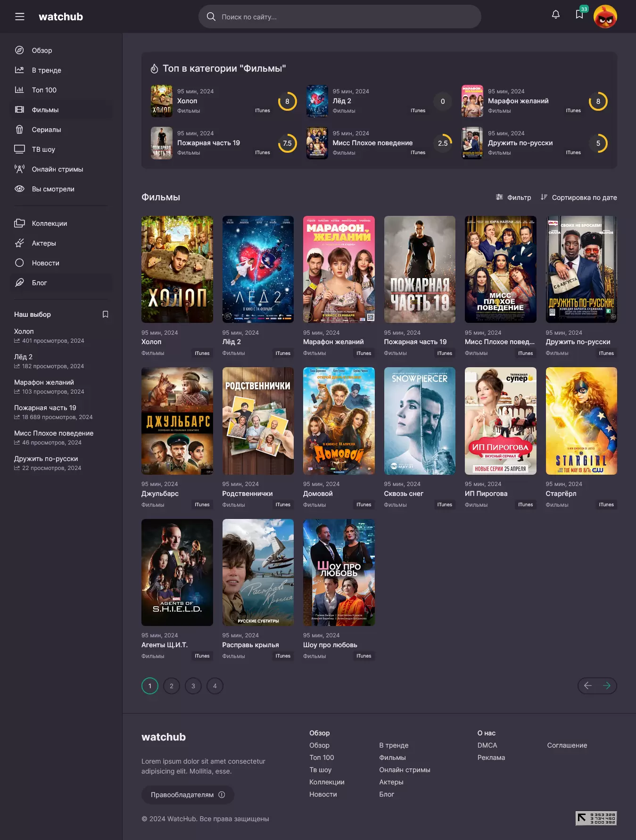Click the info icon in Правообладателям button
636x840 pixels.
click(222, 795)
